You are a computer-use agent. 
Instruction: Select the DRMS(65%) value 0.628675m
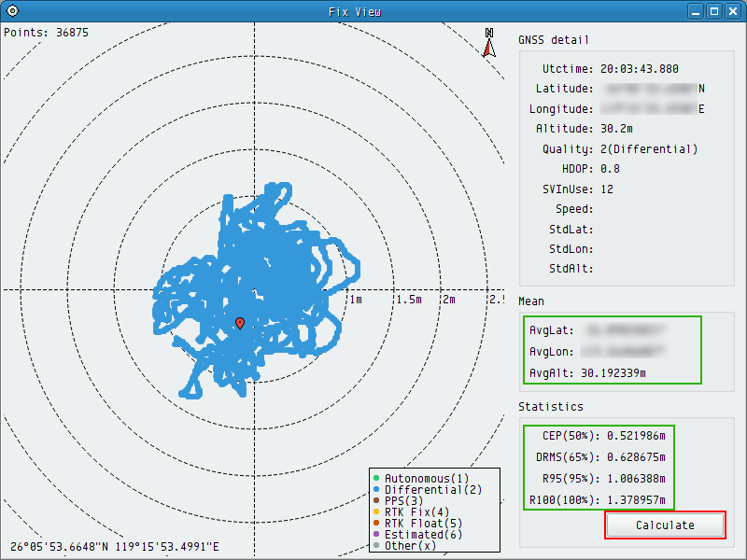(636, 457)
